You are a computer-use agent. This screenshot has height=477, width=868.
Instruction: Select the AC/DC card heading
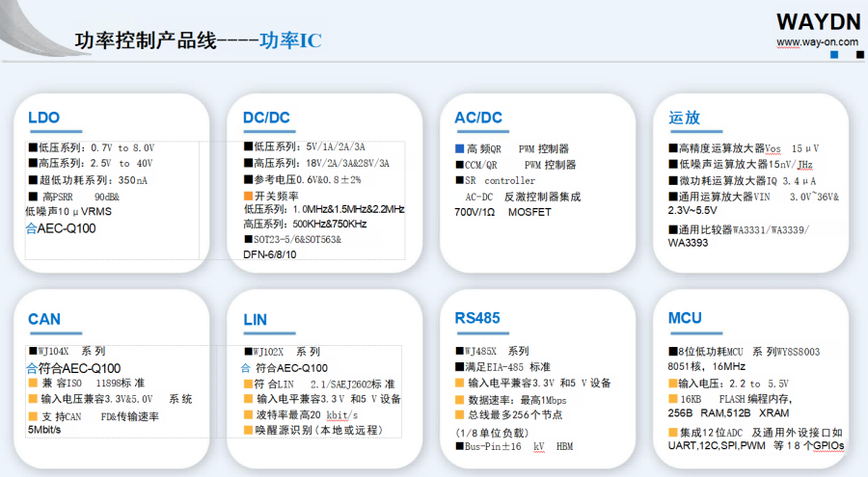(478, 118)
